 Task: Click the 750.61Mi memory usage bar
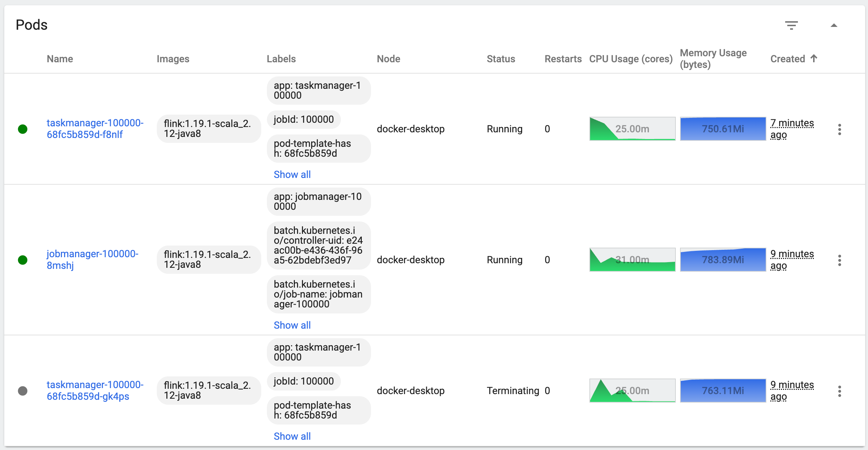pos(723,129)
